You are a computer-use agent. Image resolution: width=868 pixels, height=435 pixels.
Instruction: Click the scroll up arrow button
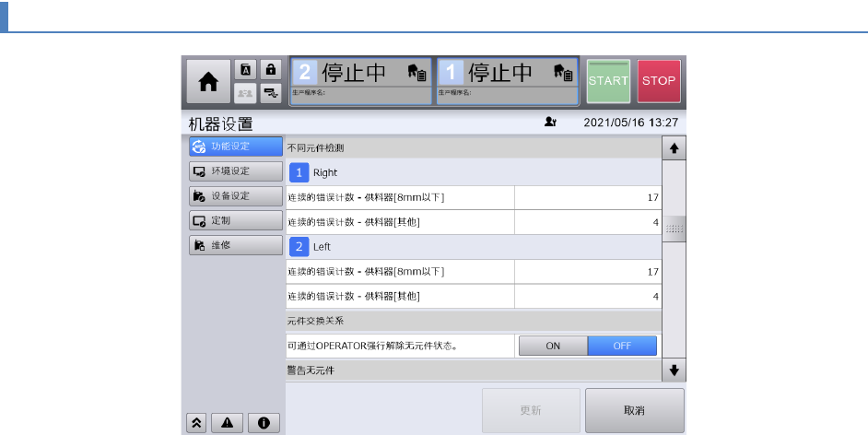coord(674,148)
